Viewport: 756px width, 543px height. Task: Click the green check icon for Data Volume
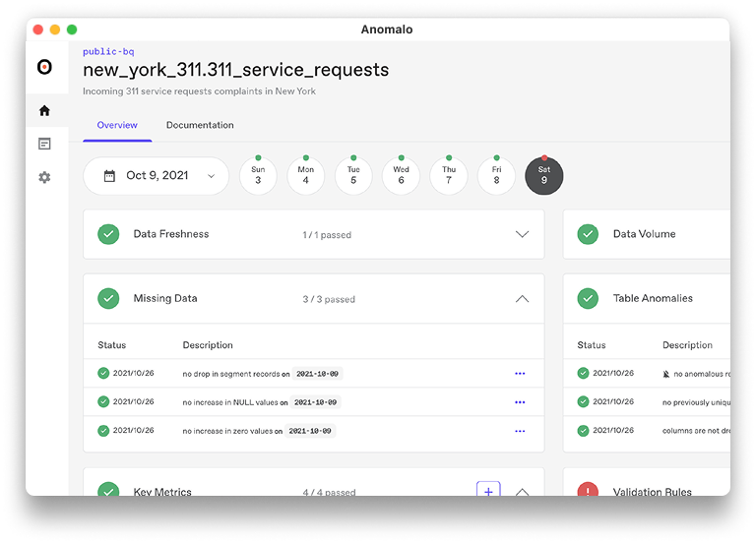(588, 234)
